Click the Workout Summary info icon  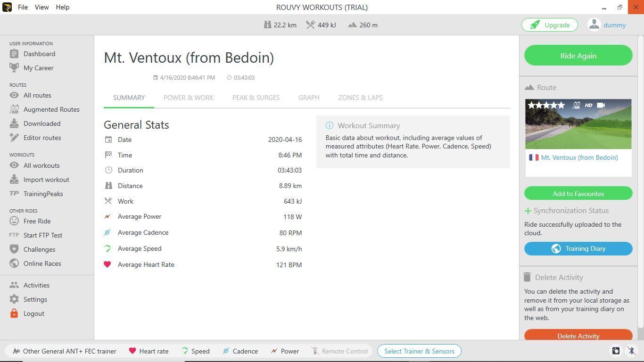point(330,125)
